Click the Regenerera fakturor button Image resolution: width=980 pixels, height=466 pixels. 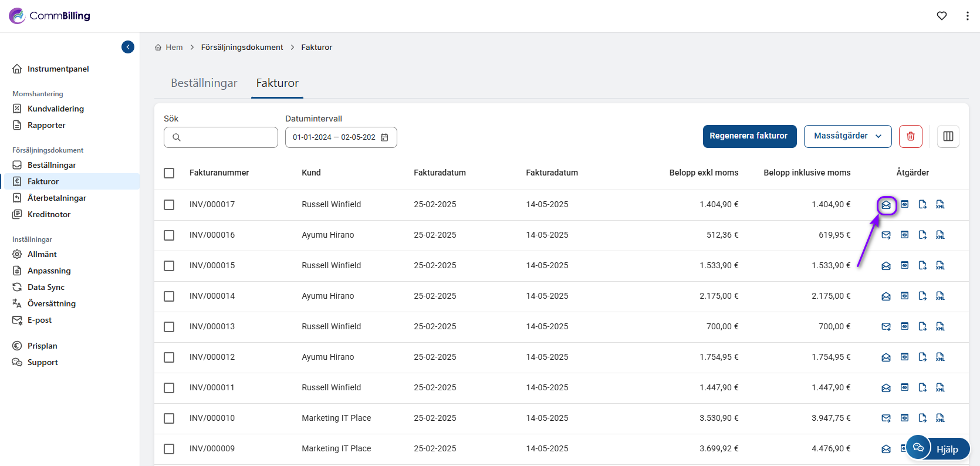tap(749, 136)
